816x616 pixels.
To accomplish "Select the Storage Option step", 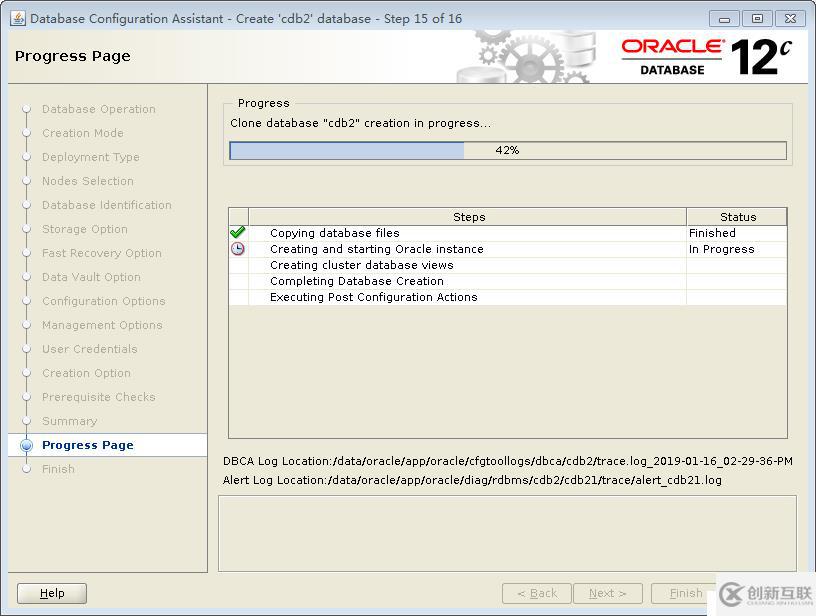I will pos(85,229).
